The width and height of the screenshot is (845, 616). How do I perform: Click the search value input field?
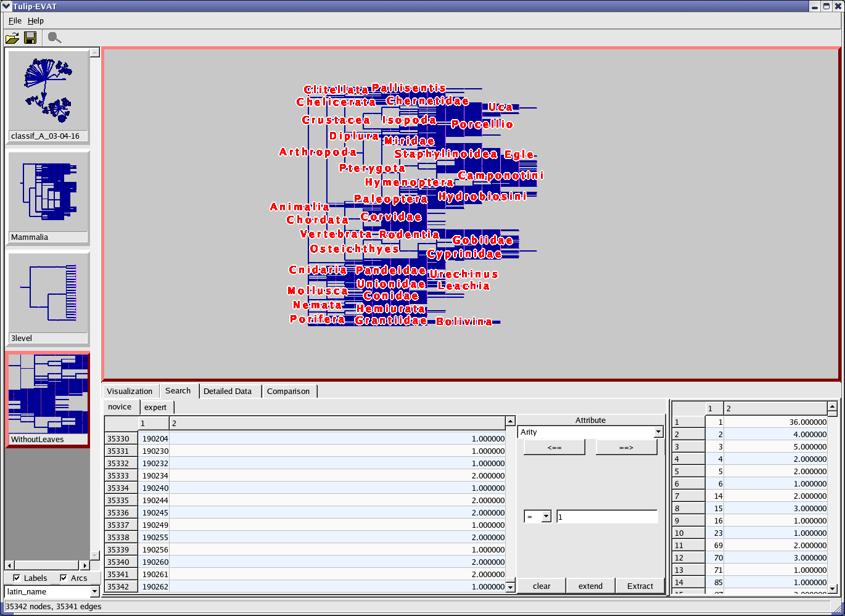coord(607,517)
